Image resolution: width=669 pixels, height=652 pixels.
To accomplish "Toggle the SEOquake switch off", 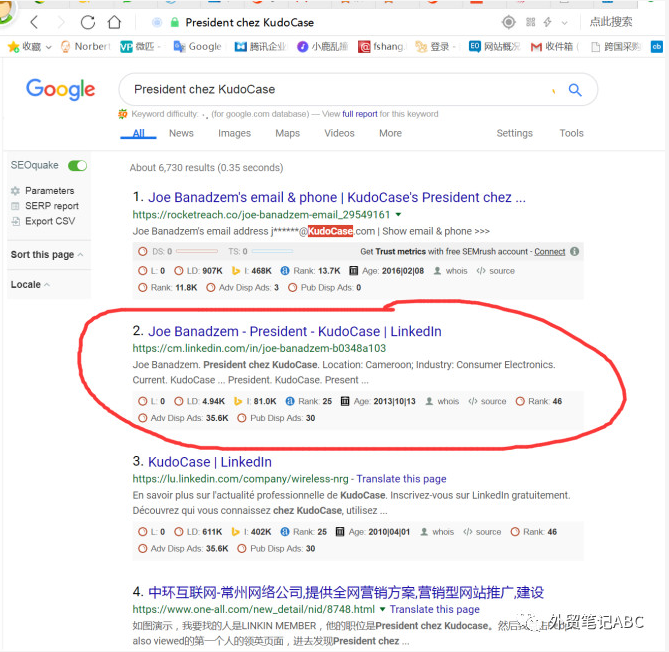I will (77, 166).
